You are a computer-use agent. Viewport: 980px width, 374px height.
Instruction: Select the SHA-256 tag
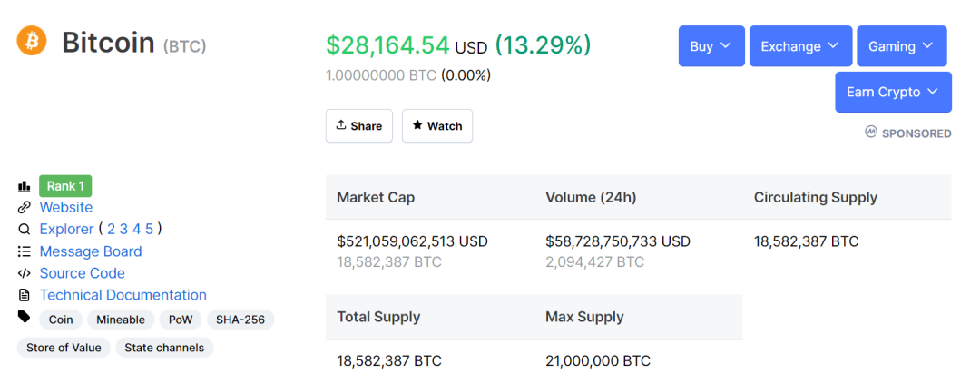[x=240, y=320]
